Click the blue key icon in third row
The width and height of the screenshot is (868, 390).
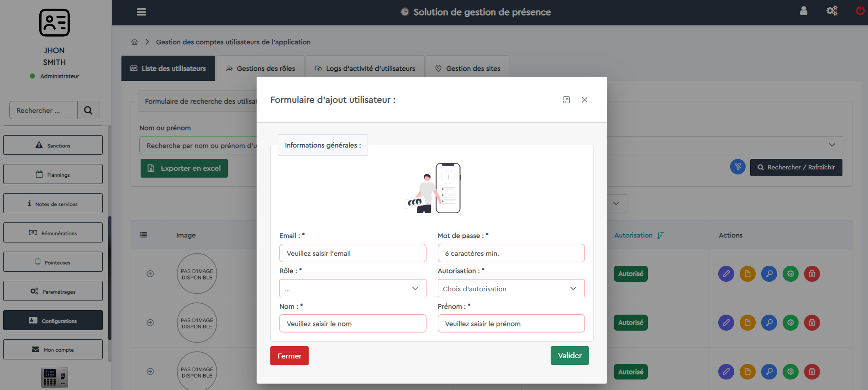pyautogui.click(x=769, y=371)
